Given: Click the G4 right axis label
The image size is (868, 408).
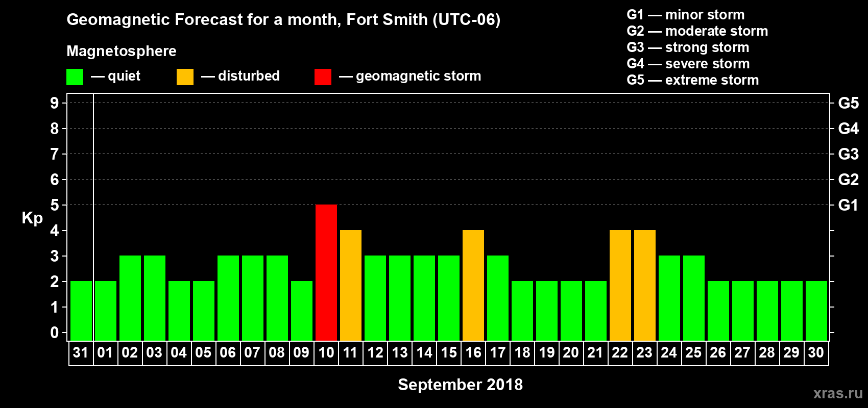Looking at the screenshot, I should tap(849, 129).
